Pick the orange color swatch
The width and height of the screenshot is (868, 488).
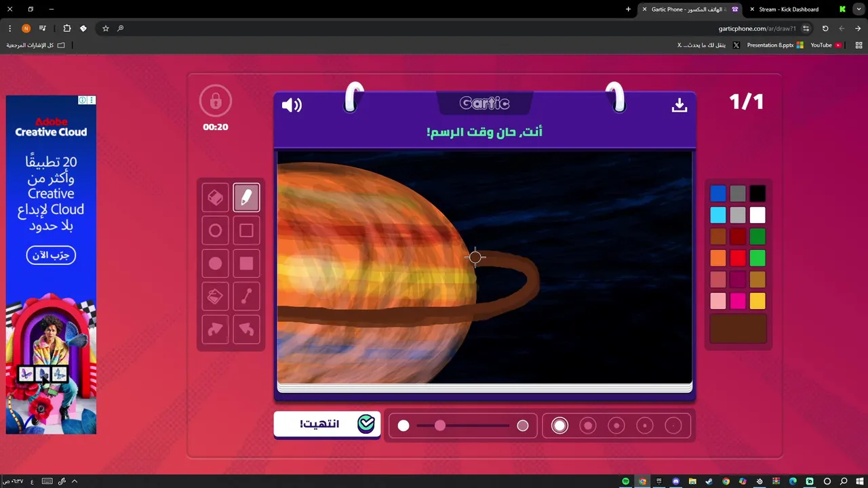[x=718, y=258]
